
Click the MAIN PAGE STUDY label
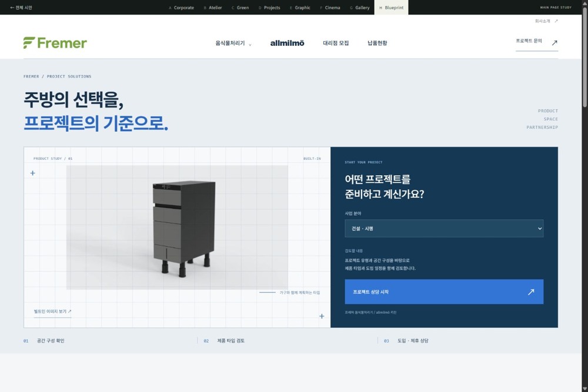click(x=556, y=8)
